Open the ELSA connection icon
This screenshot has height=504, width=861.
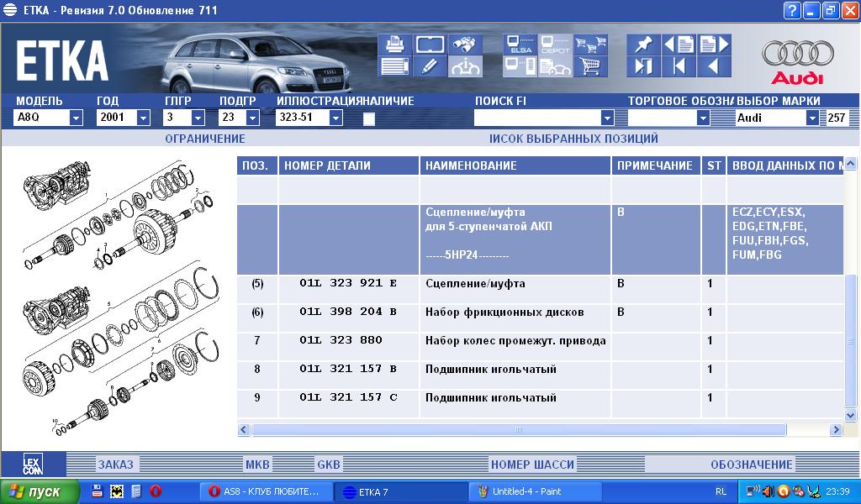pyautogui.click(x=520, y=45)
